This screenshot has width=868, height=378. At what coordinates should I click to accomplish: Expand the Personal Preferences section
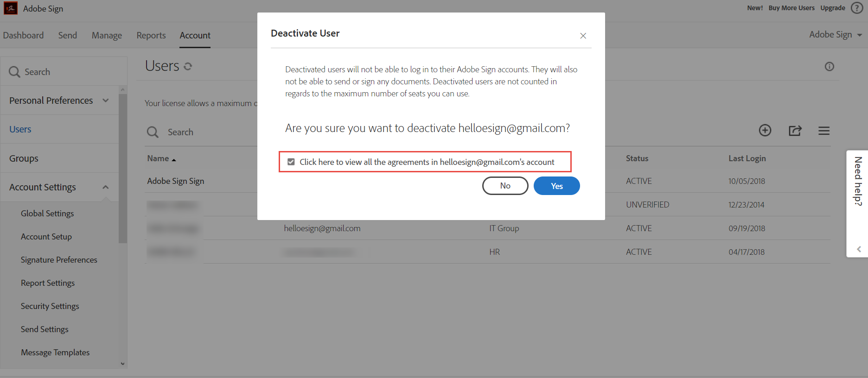point(106,101)
